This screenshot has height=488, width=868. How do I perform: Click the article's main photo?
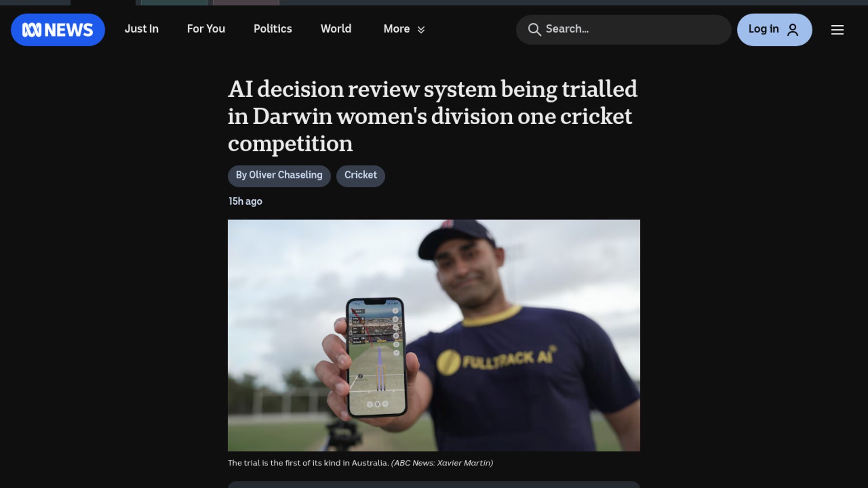[x=434, y=335]
